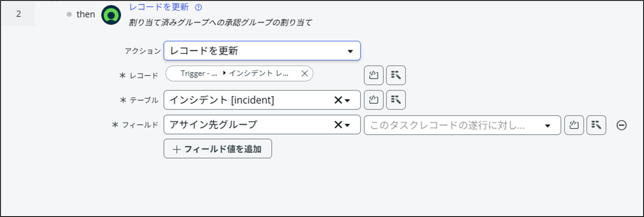Viewport: 644px width, 217px height.
Task: Select step number 2 row header
Action: pos(19,14)
